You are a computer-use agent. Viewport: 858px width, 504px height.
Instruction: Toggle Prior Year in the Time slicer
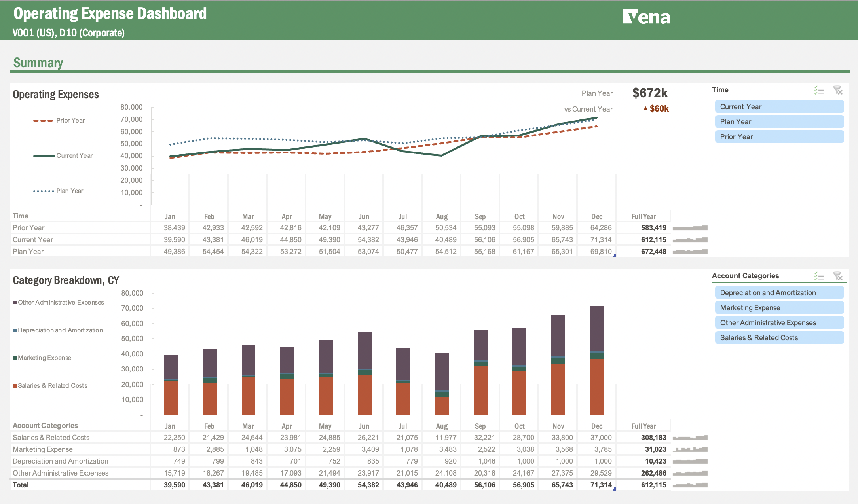point(779,136)
